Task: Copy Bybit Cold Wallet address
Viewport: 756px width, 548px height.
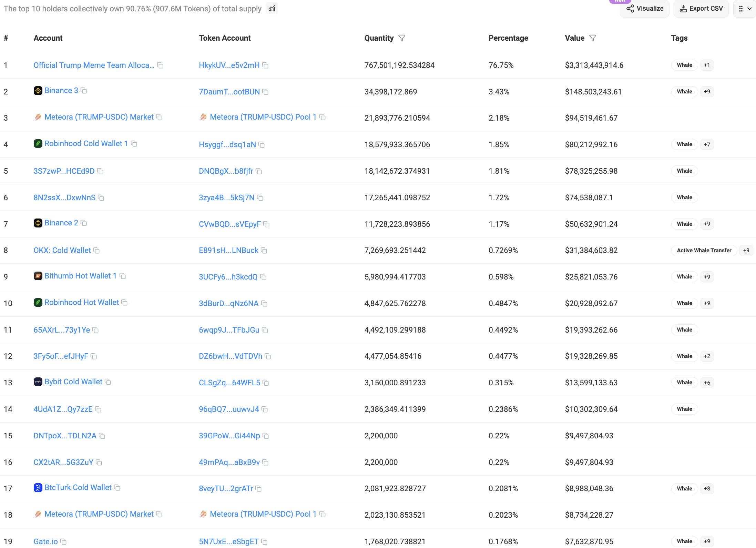Action: pos(108,382)
